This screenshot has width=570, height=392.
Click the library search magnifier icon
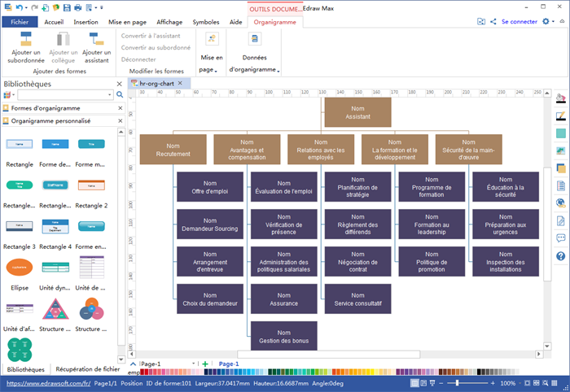pos(120,95)
